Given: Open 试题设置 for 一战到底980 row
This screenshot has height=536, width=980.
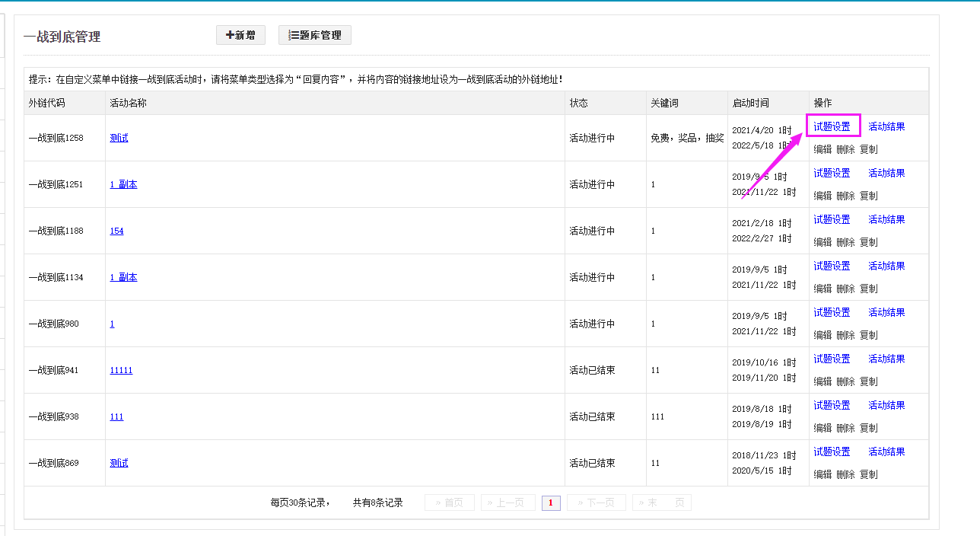Looking at the screenshot, I should pos(832,312).
